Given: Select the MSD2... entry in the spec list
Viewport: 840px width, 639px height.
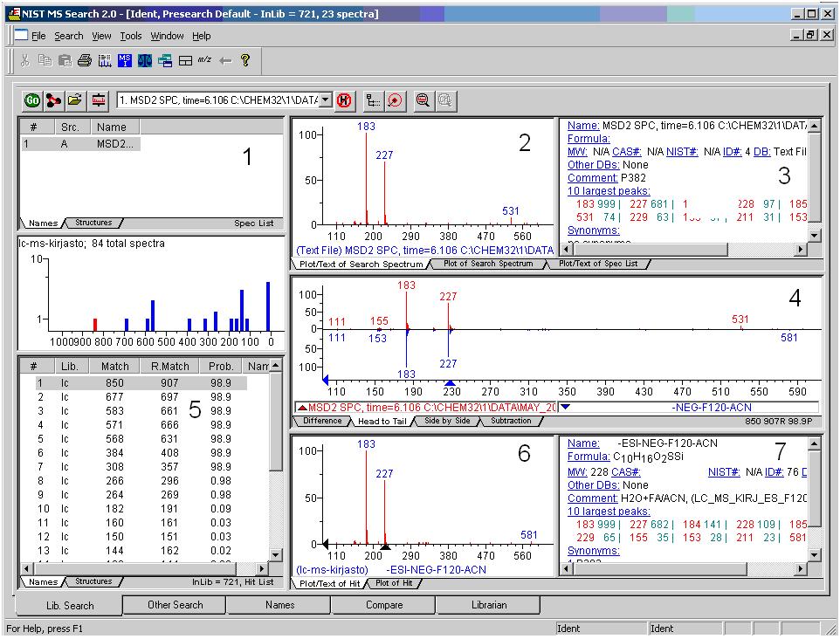Looking at the screenshot, I should tap(81, 143).
